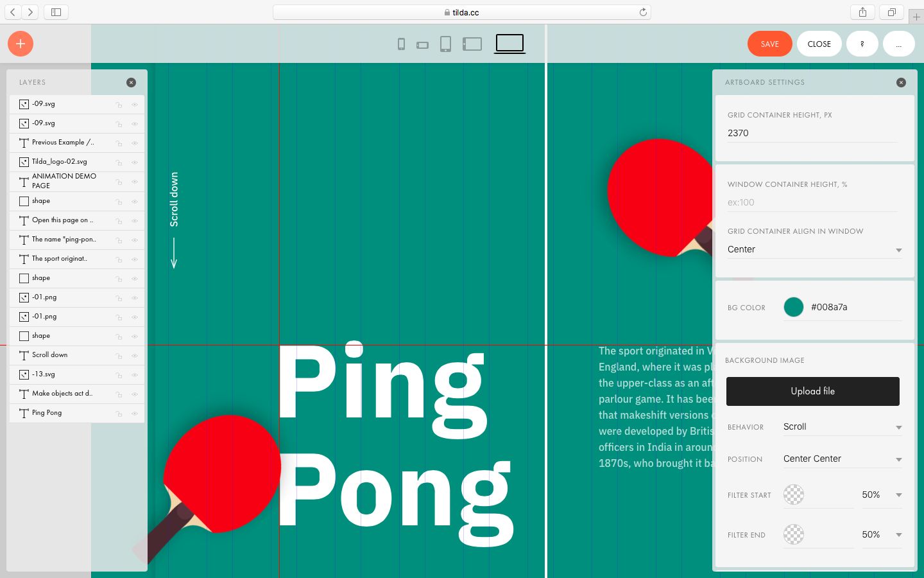This screenshot has height=578, width=924.
Task: Click the orange add element plus button
Action: (x=21, y=44)
